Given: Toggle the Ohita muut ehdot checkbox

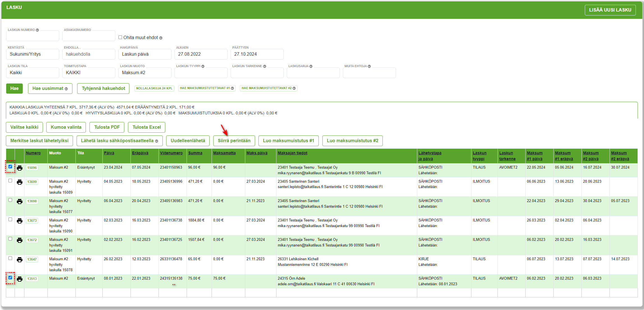Looking at the screenshot, I should point(120,37).
